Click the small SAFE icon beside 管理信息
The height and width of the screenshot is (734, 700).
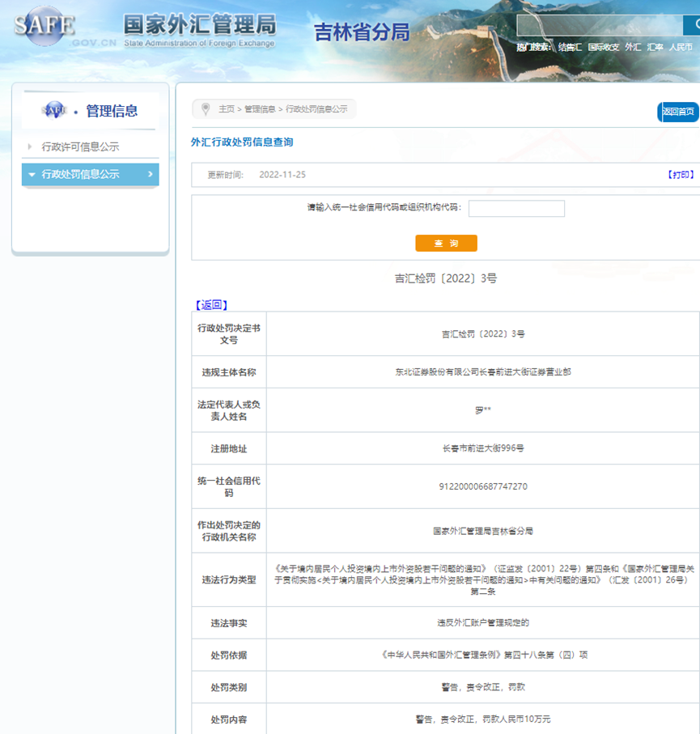pyautogui.click(x=54, y=111)
